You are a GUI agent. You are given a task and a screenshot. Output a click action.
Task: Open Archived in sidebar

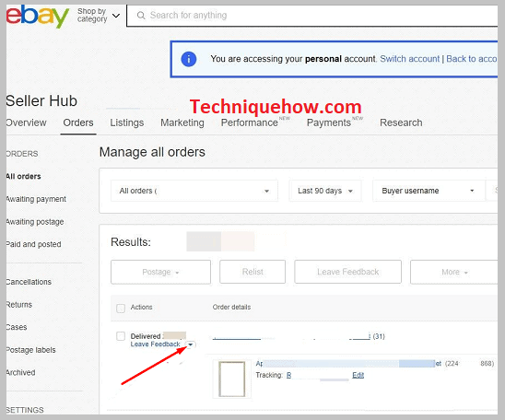tap(20, 372)
